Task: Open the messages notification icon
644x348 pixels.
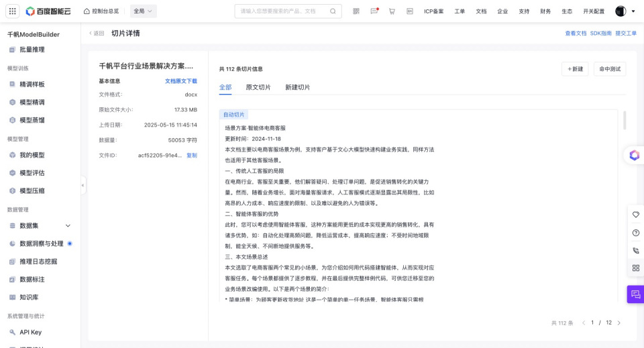Action: coord(374,11)
